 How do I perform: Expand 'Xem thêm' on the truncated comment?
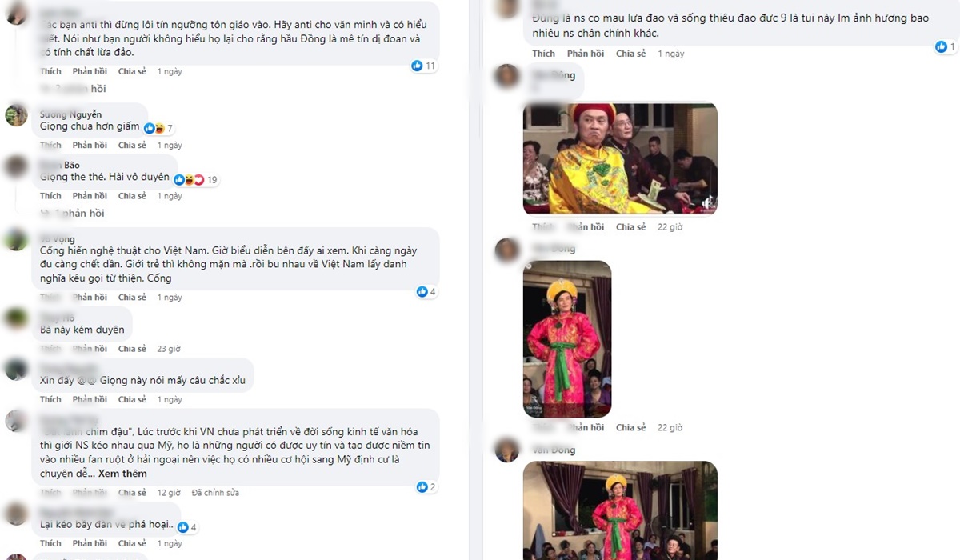point(123,474)
